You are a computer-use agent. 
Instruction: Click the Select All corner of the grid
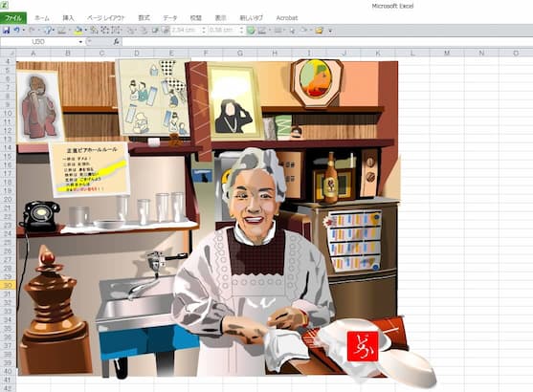pos(8,53)
